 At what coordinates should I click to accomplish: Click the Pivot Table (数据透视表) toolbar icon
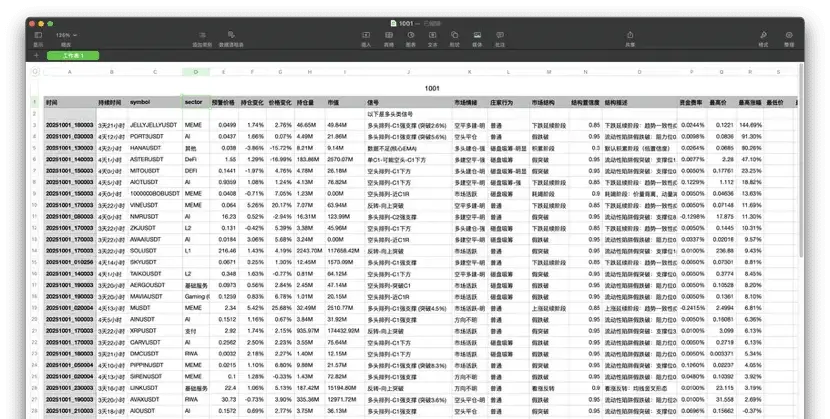coord(231,35)
